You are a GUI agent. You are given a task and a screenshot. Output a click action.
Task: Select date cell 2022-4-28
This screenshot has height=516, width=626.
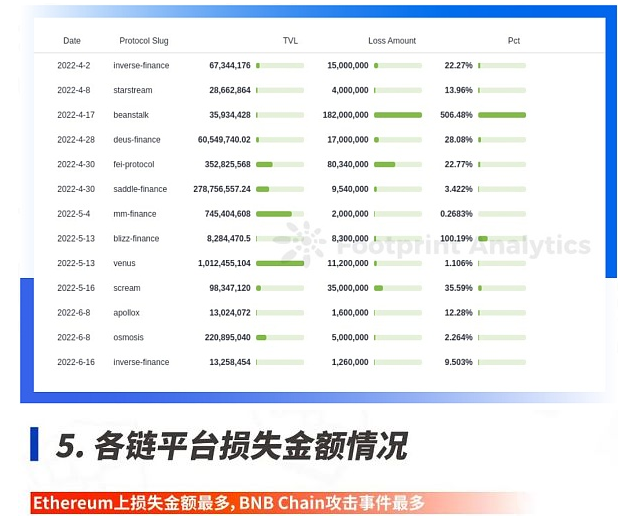(76, 140)
